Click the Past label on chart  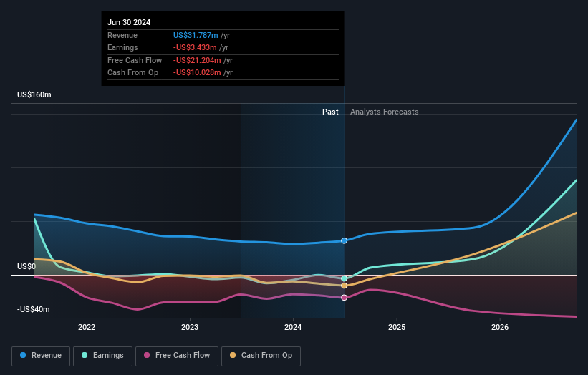330,112
